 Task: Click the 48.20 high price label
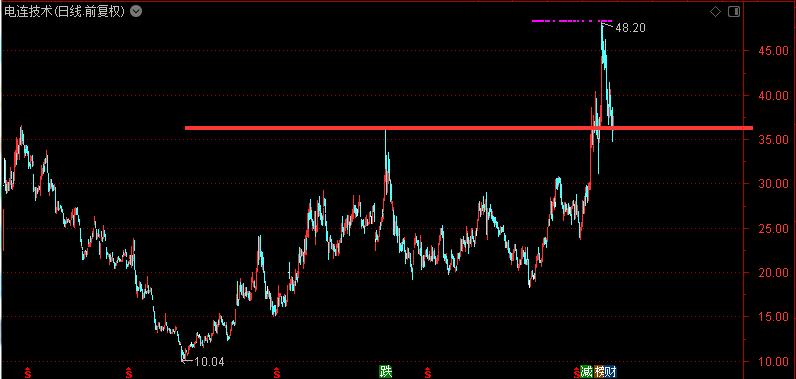(x=631, y=28)
